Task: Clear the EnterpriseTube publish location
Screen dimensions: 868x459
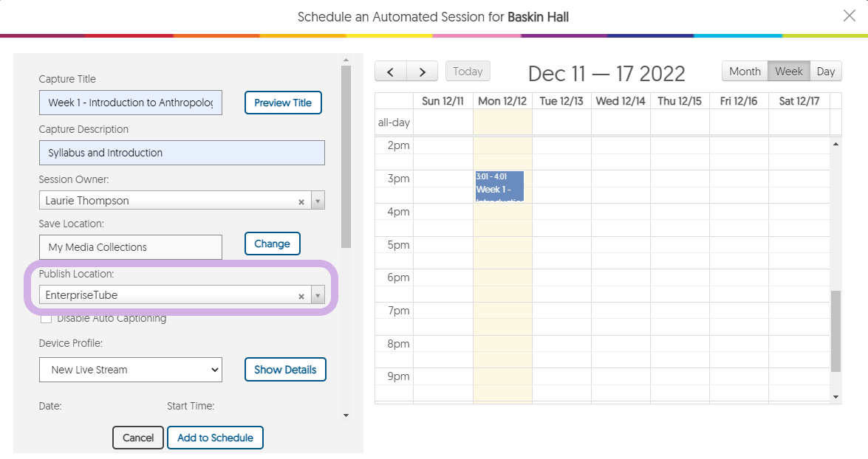Action: (301, 296)
